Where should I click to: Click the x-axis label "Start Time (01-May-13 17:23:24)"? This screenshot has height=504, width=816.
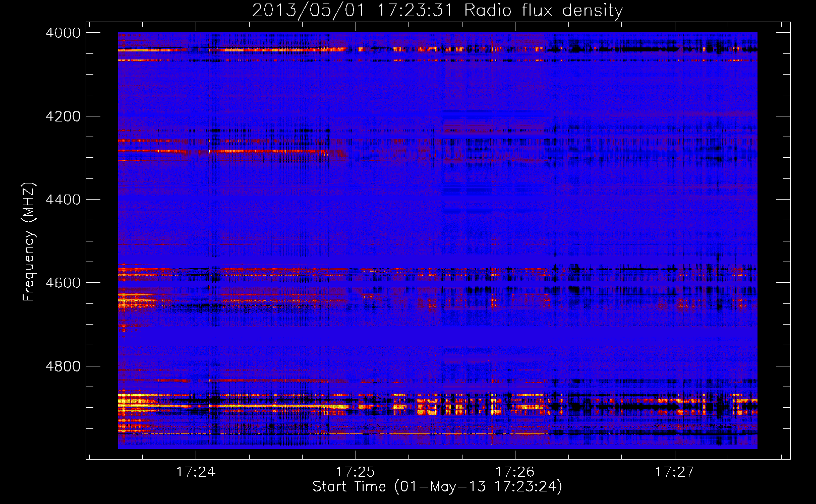click(x=437, y=487)
